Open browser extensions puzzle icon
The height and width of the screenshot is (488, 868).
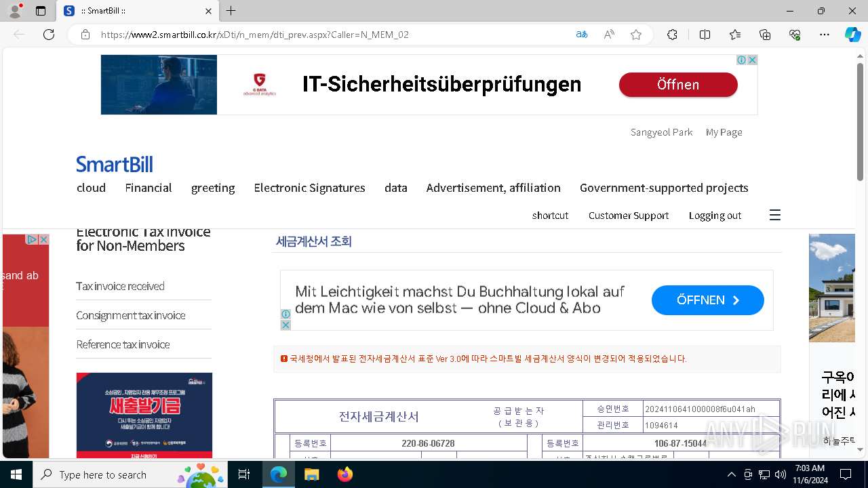[x=672, y=35]
